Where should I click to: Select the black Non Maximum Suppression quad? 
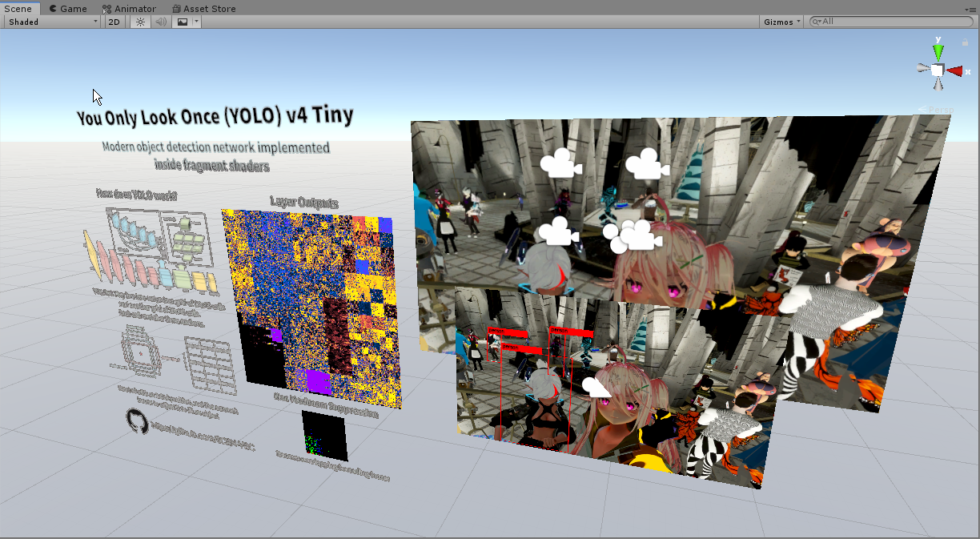click(x=324, y=435)
